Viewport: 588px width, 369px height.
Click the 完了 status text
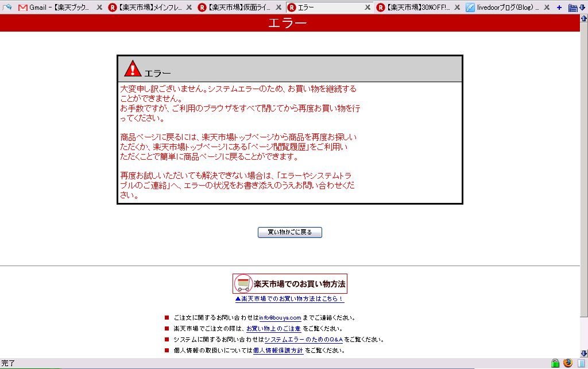pos(8,363)
